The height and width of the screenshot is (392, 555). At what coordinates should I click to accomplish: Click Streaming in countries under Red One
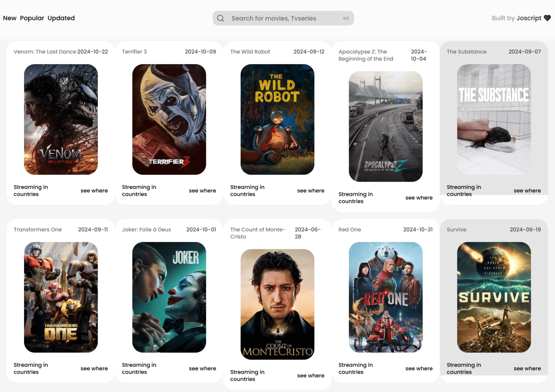point(356,368)
